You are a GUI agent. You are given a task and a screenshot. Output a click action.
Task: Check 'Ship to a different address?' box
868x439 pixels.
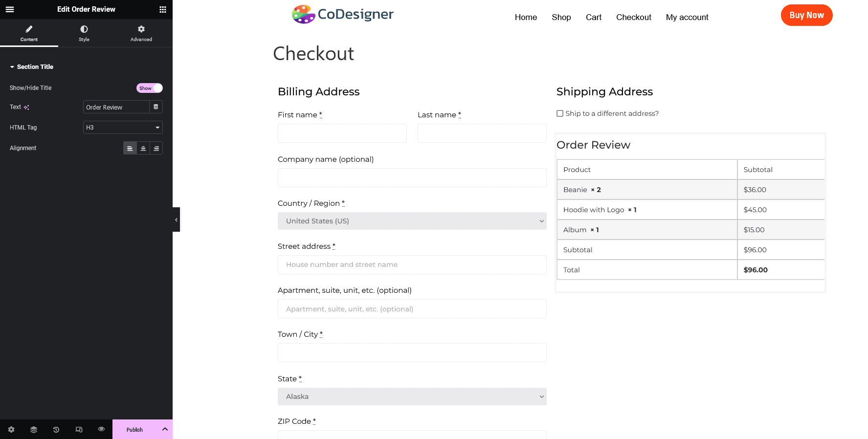560,113
